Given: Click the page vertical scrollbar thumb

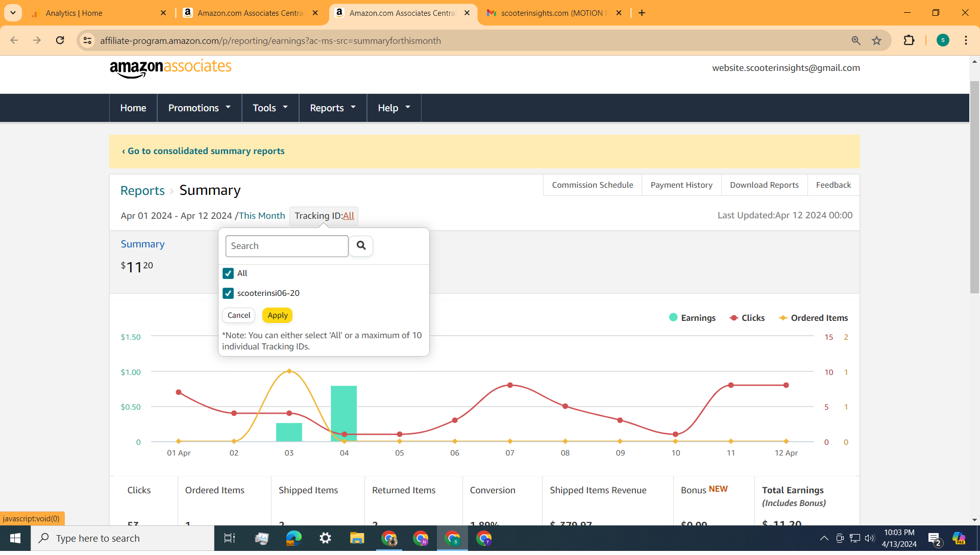Looking at the screenshot, I should (x=974, y=187).
